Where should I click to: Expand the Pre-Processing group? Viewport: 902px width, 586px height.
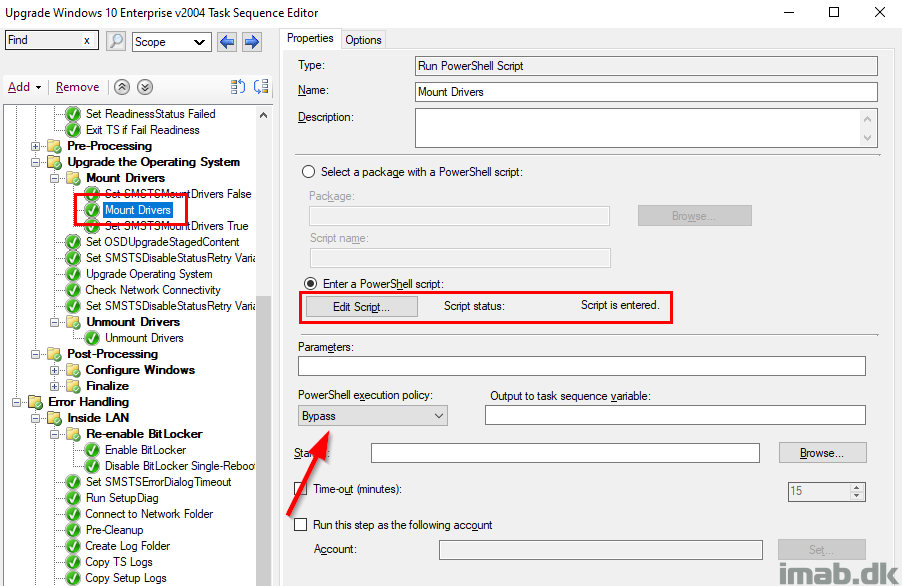[36, 146]
